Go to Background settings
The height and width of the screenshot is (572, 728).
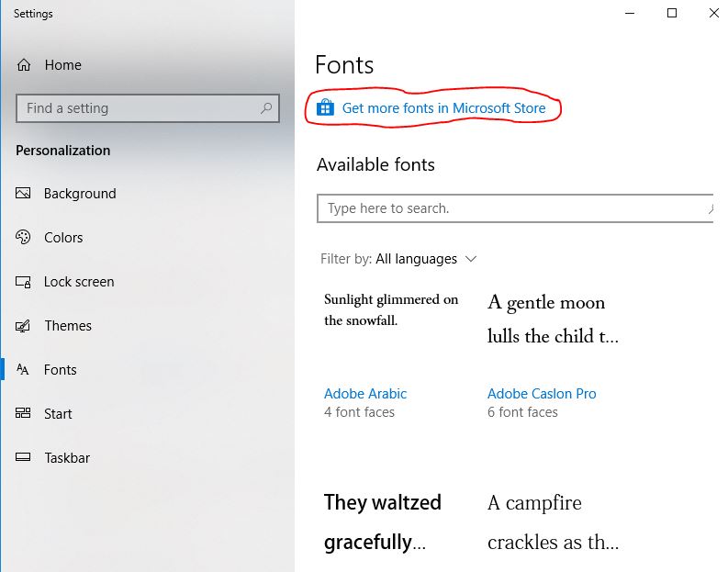coord(80,193)
